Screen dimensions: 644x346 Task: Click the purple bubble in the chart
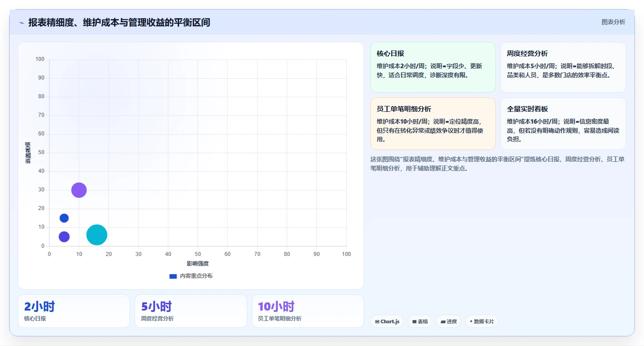tap(79, 190)
